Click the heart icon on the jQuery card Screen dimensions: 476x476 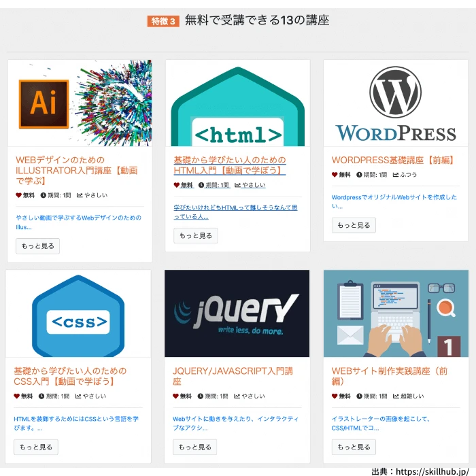click(x=175, y=396)
